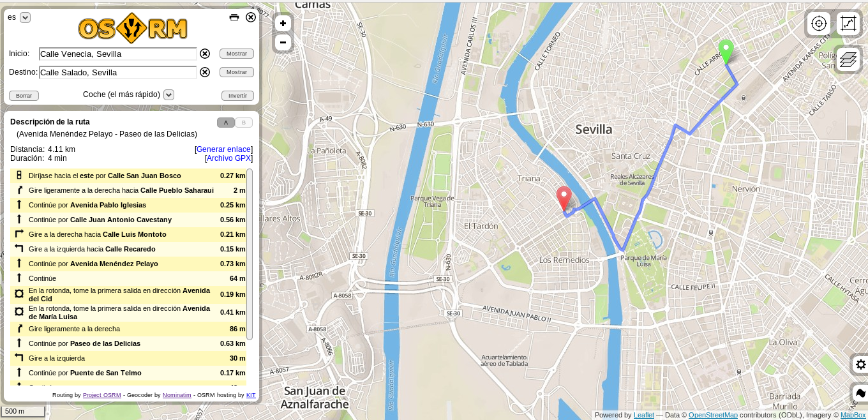
Task: Open the Leaflet attribution link
Action: (644, 415)
